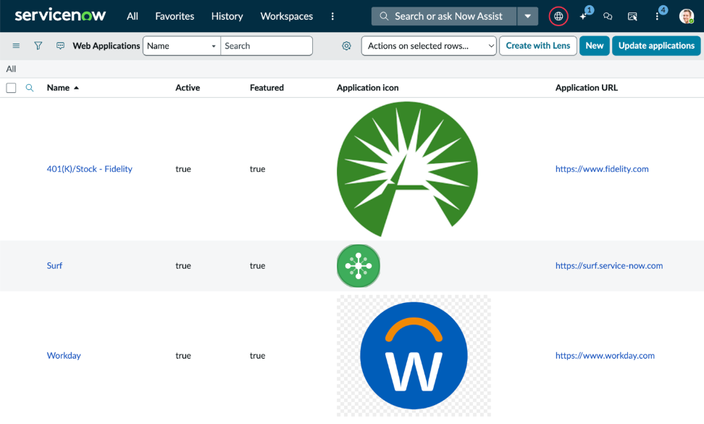Open the user profile avatar
Screen dimensions: 704x424
click(686, 16)
